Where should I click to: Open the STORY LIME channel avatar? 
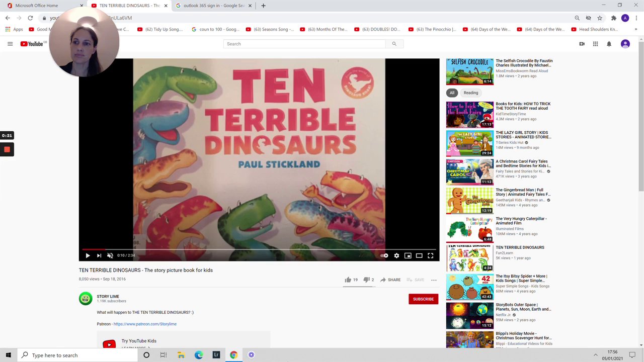pos(86,299)
